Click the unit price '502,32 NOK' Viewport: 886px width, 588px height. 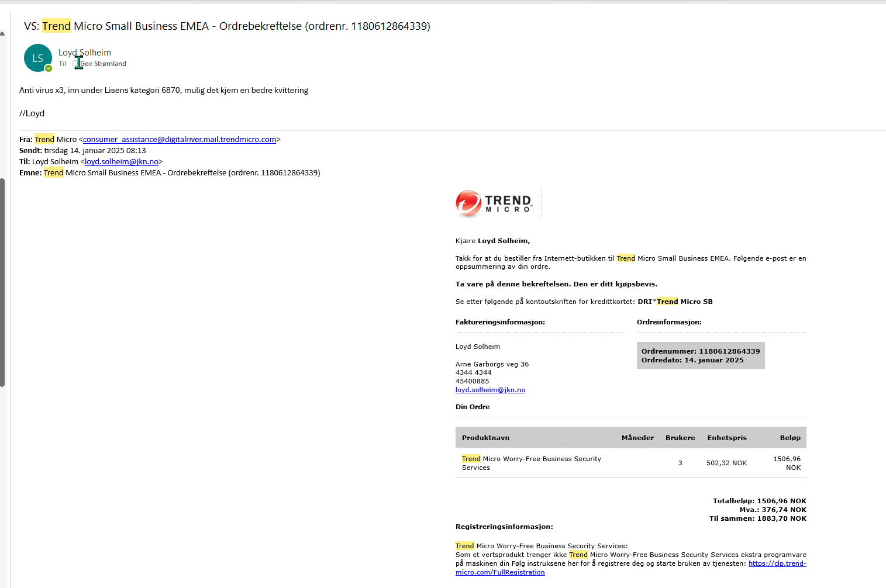[727, 463]
